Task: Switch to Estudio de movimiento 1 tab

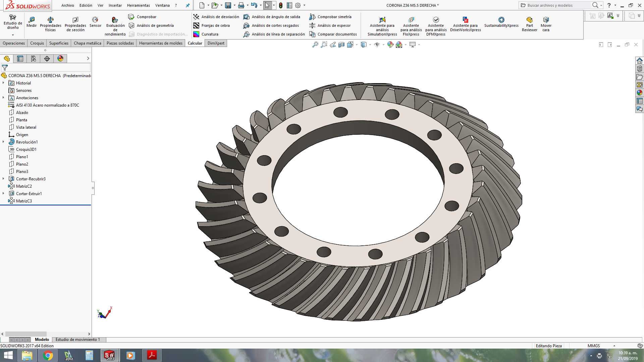Action: (x=77, y=340)
